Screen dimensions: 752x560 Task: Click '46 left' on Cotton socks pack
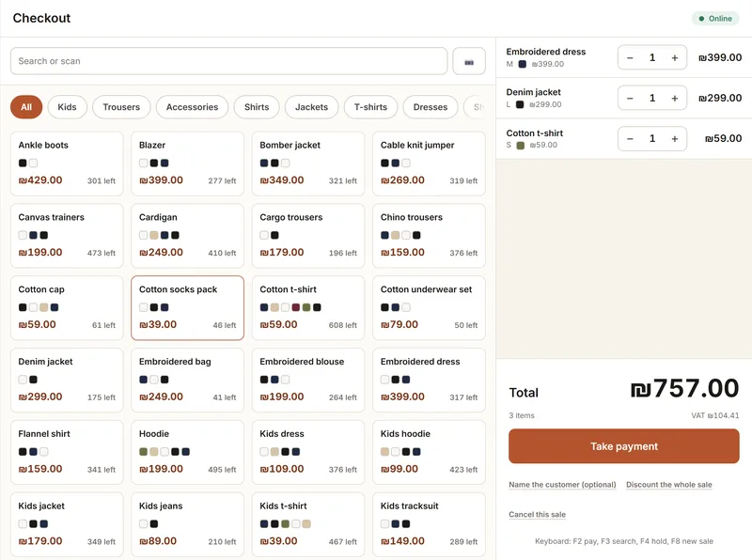point(225,325)
